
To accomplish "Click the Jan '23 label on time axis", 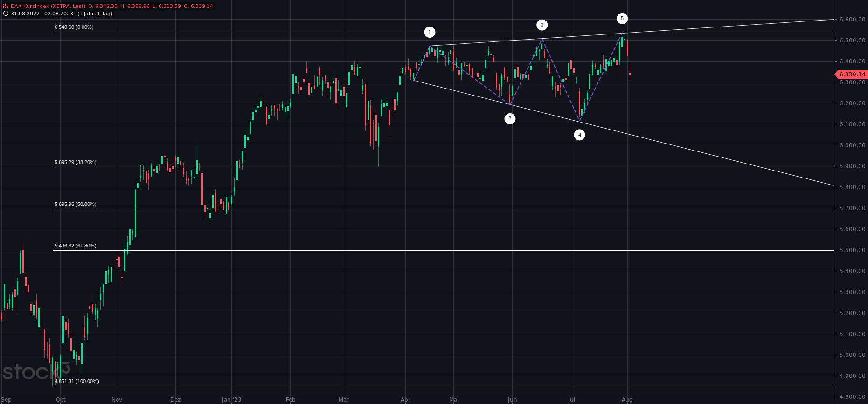I will coord(232,400).
